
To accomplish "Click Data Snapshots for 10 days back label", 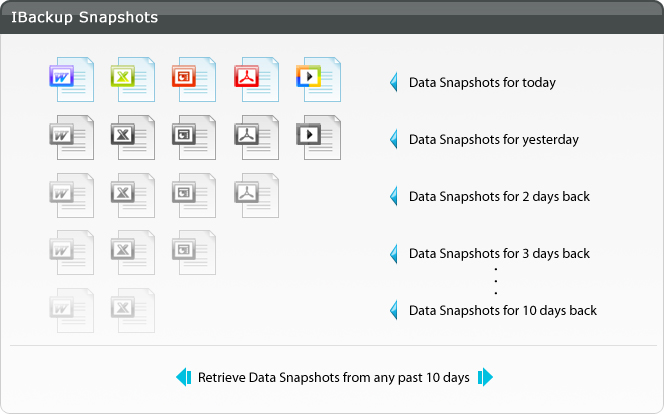I will 503,311.
